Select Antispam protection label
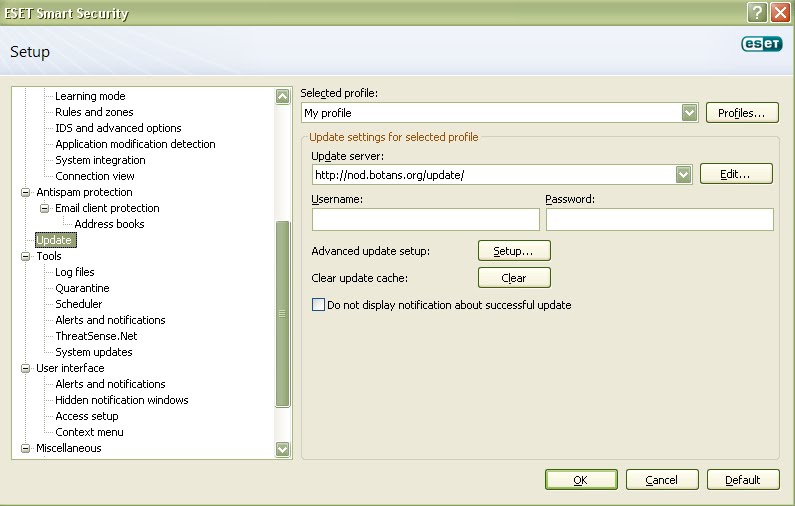This screenshot has height=506, width=795. tap(84, 192)
